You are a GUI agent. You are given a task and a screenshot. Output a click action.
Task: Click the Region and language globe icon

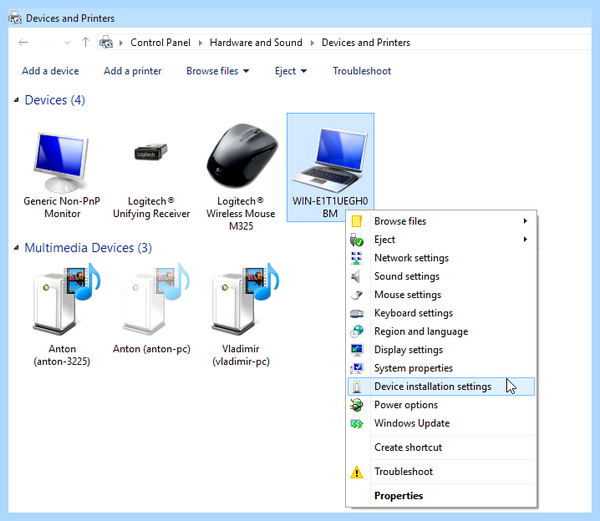coord(357,331)
